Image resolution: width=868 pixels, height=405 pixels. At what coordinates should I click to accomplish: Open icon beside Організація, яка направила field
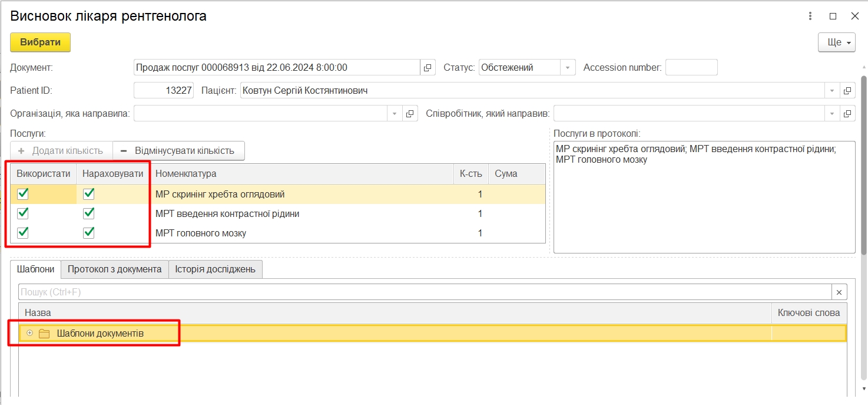click(410, 114)
